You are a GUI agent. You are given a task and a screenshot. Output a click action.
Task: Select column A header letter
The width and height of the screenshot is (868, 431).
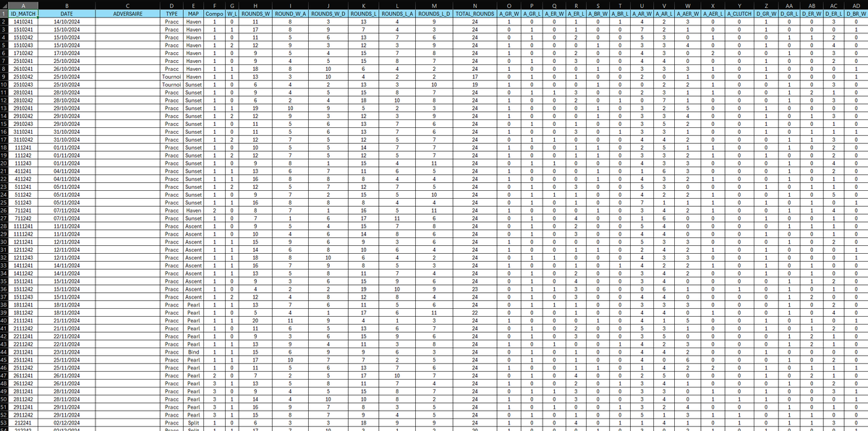[25, 5]
